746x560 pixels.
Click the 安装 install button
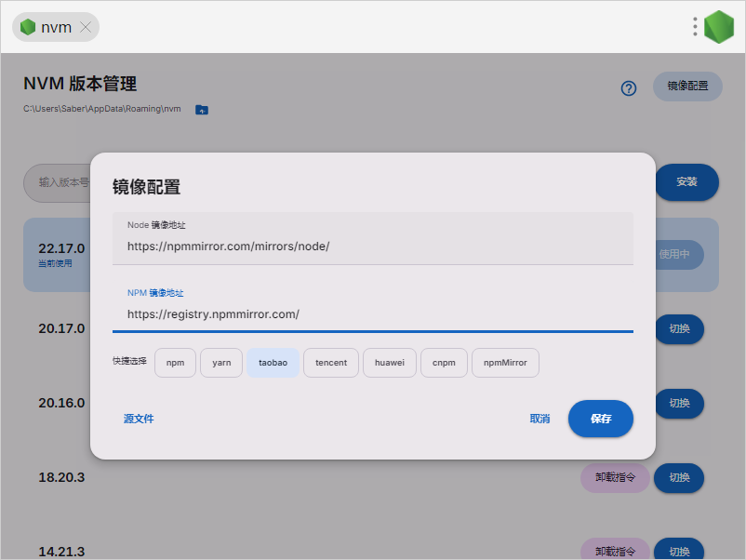(686, 181)
